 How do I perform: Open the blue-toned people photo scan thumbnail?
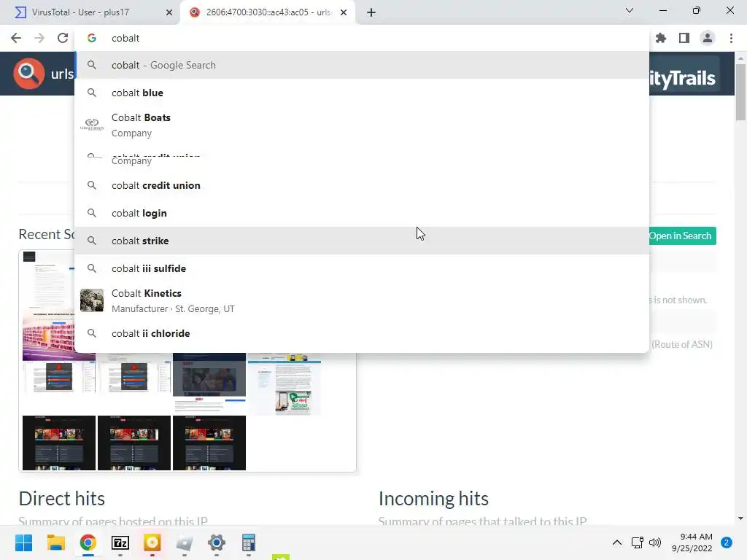(209, 381)
